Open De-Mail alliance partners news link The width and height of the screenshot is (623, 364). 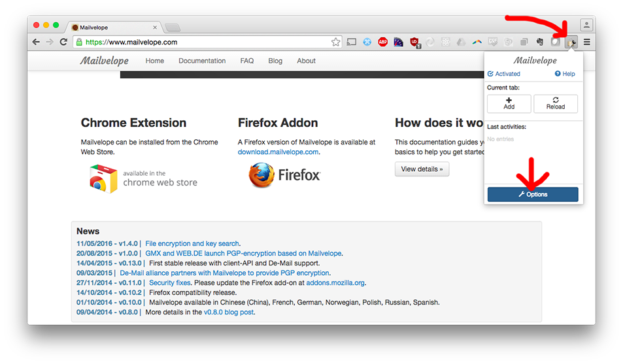pos(224,273)
